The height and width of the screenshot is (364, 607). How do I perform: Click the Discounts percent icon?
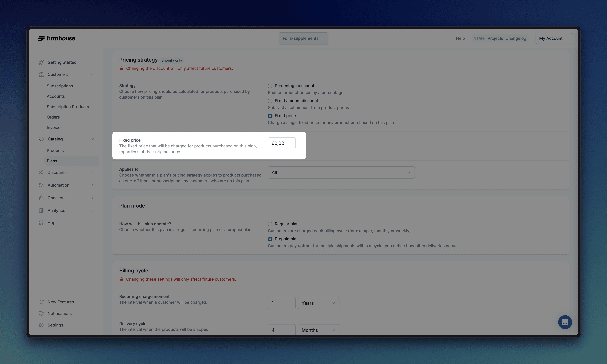41,172
